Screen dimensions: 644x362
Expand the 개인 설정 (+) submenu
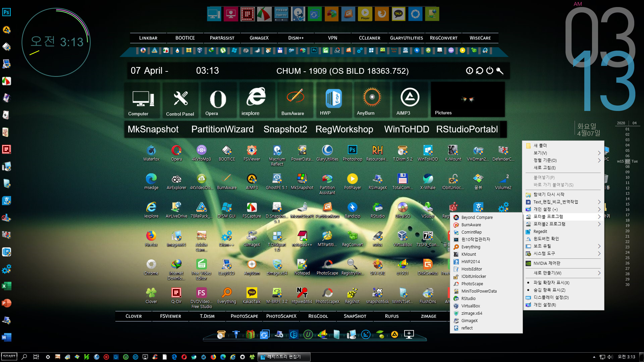click(564, 209)
